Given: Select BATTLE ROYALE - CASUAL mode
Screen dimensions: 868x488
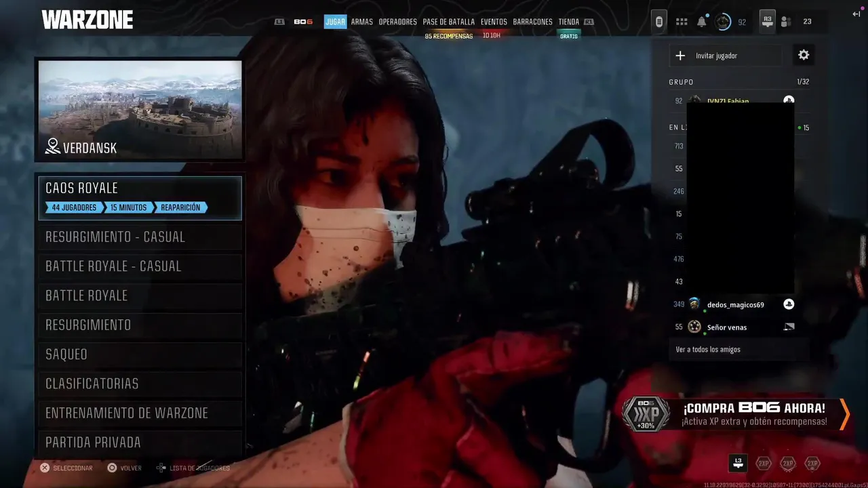Looking at the screenshot, I should [140, 266].
